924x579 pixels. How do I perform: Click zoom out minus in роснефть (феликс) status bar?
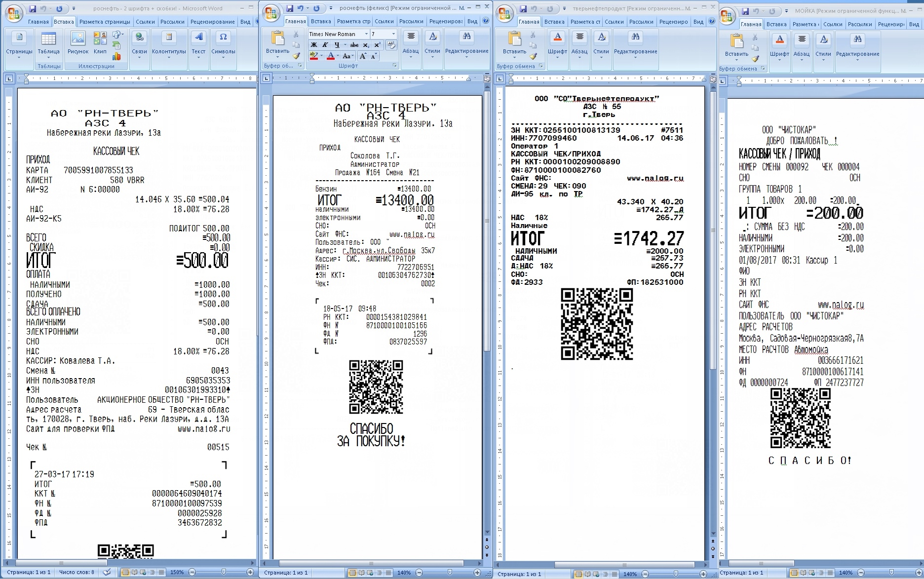point(419,573)
